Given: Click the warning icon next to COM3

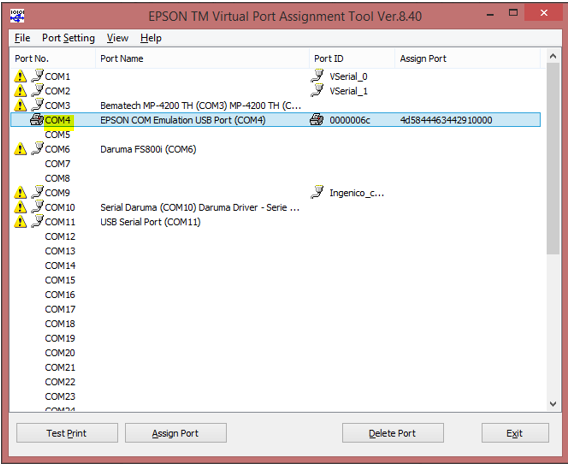Looking at the screenshot, I should (20, 105).
